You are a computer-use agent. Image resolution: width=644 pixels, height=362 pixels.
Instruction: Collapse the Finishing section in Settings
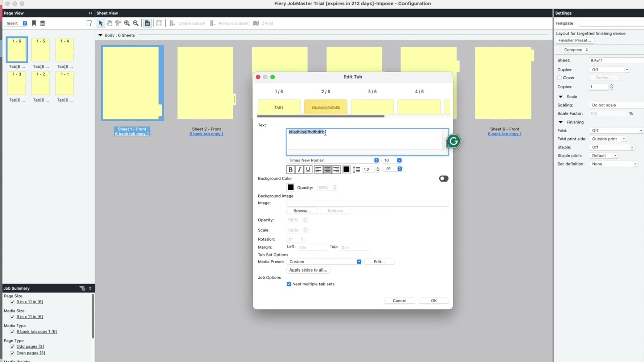pyautogui.click(x=561, y=122)
